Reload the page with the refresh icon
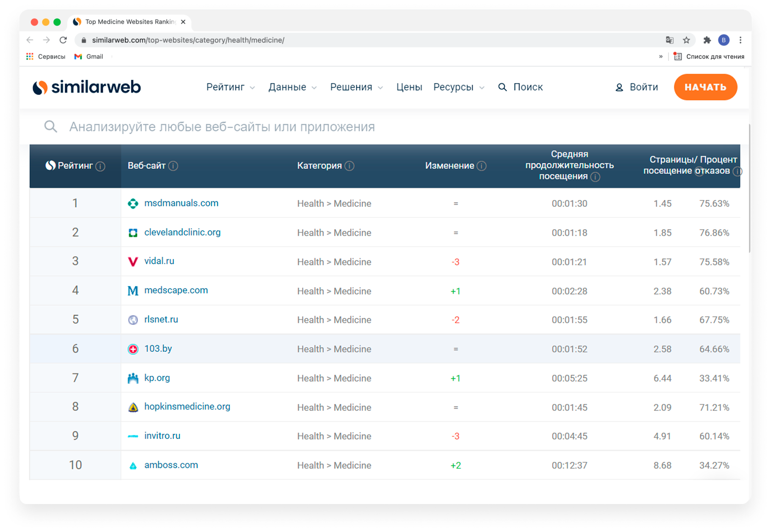Viewport: 771px width, 532px height. pyautogui.click(x=63, y=40)
